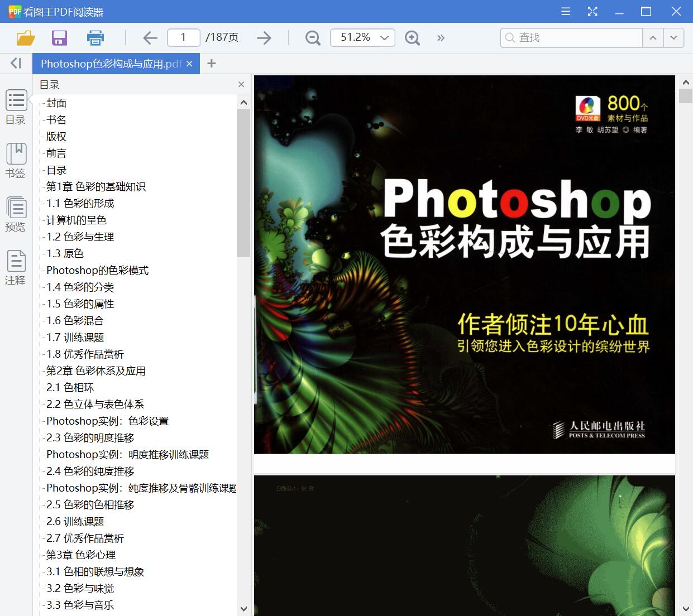Find next search result arrow
693x616 pixels.
point(673,37)
